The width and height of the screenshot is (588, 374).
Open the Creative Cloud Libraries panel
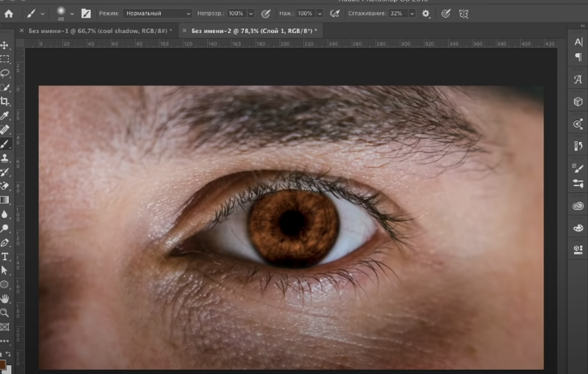pos(577,206)
